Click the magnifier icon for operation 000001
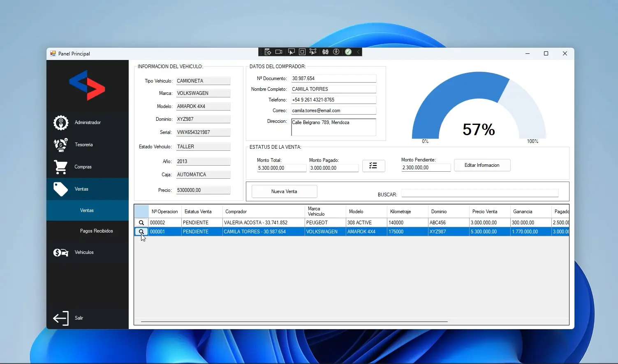Viewport: 618px width, 364px height. point(141,232)
